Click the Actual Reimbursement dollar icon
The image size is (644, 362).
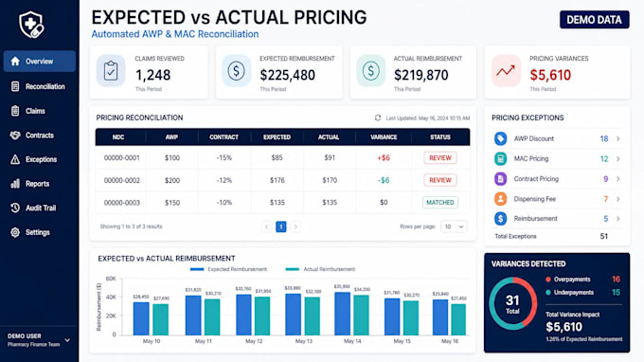(x=371, y=71)
